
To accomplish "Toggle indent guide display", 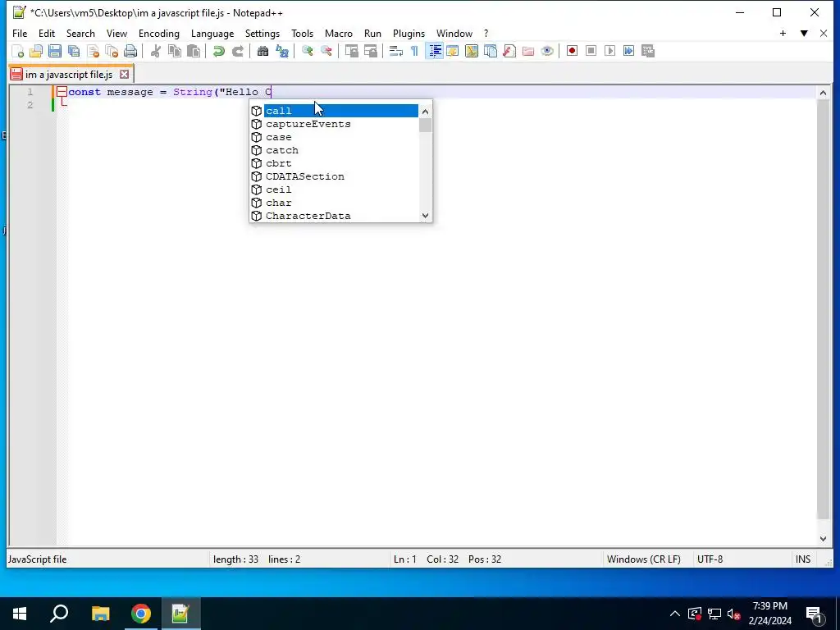I will click(x=435, y=51).
